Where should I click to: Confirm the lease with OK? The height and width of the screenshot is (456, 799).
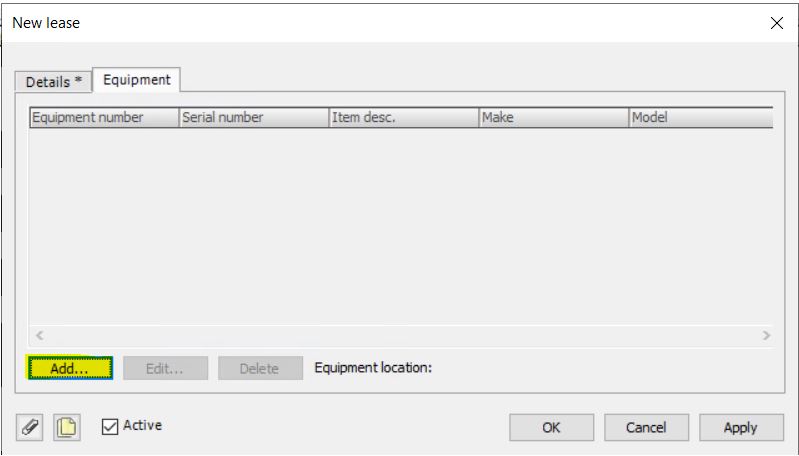(551, 427)
